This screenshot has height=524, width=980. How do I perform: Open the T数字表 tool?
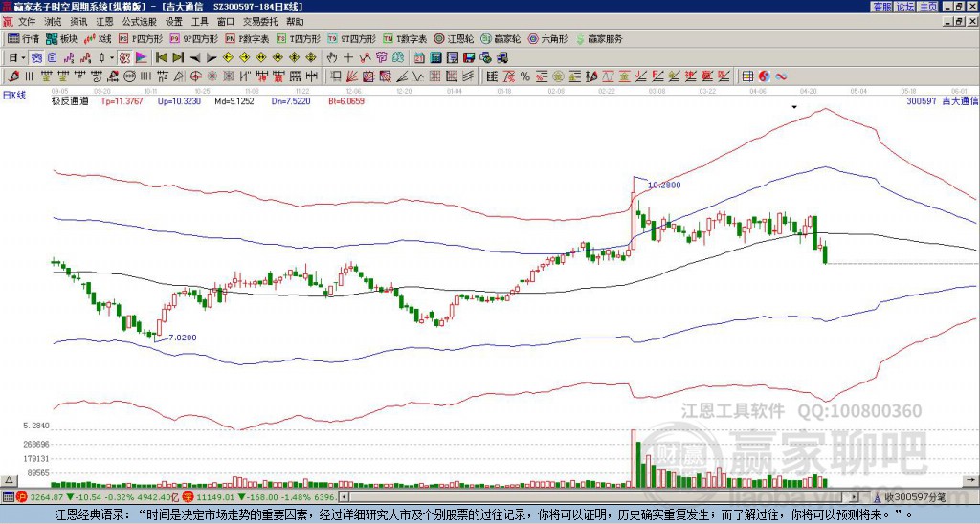click(x=405, y=38)
